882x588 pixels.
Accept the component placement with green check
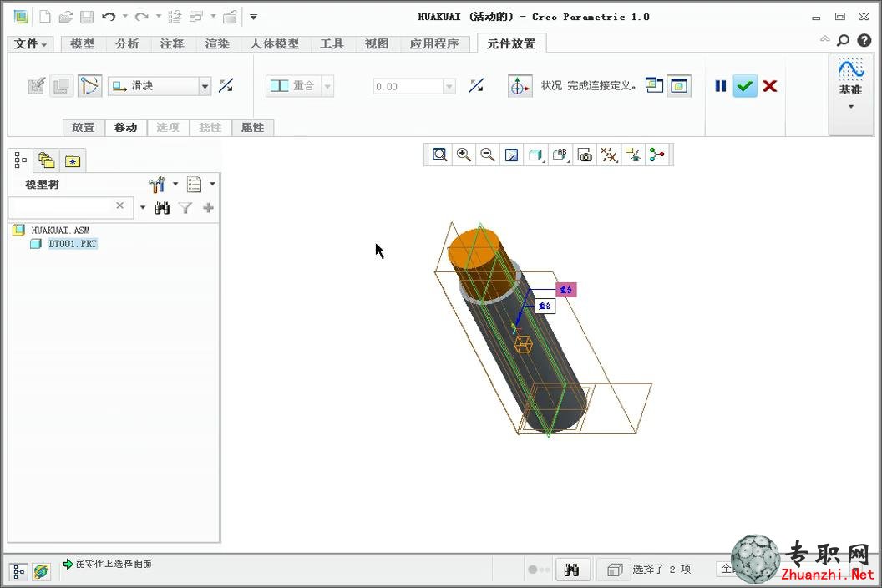[x=745, y=86]
